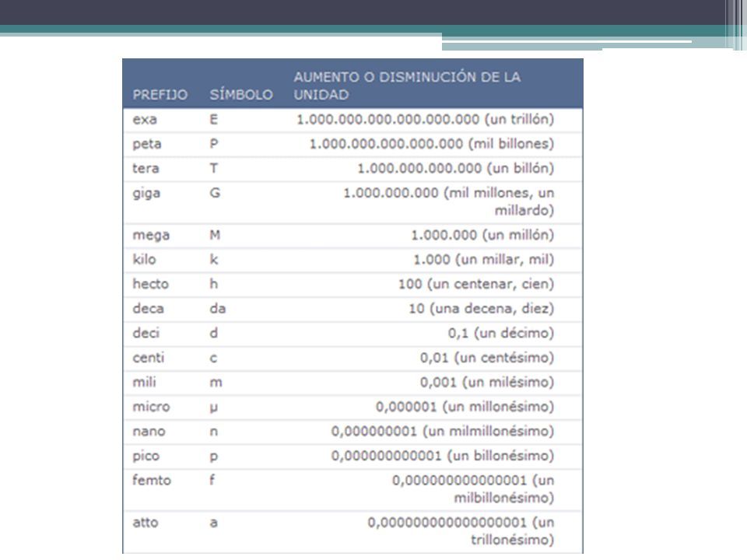Click the AUMENTO O DISMINUCIÓN DE LA UNIDAD header
This screenshot has width=747, height=560.
tap(407, 86)
